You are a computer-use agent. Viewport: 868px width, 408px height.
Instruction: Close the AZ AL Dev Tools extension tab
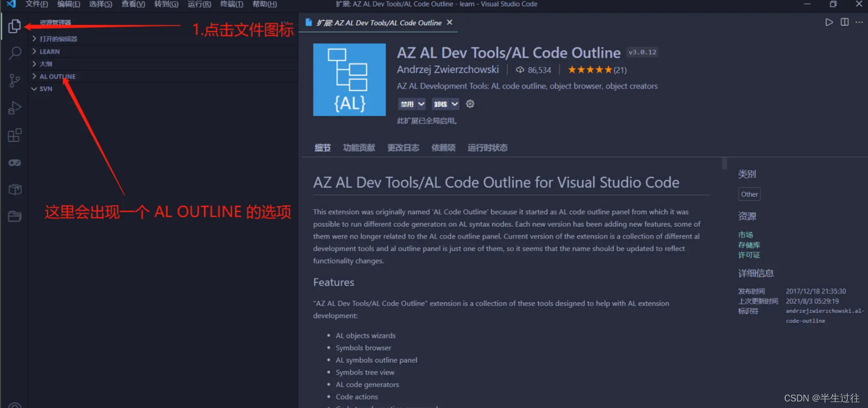449,22
